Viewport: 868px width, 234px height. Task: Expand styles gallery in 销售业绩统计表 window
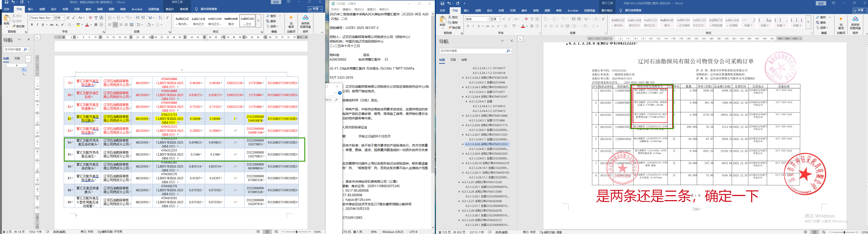[x=258, y=21]
